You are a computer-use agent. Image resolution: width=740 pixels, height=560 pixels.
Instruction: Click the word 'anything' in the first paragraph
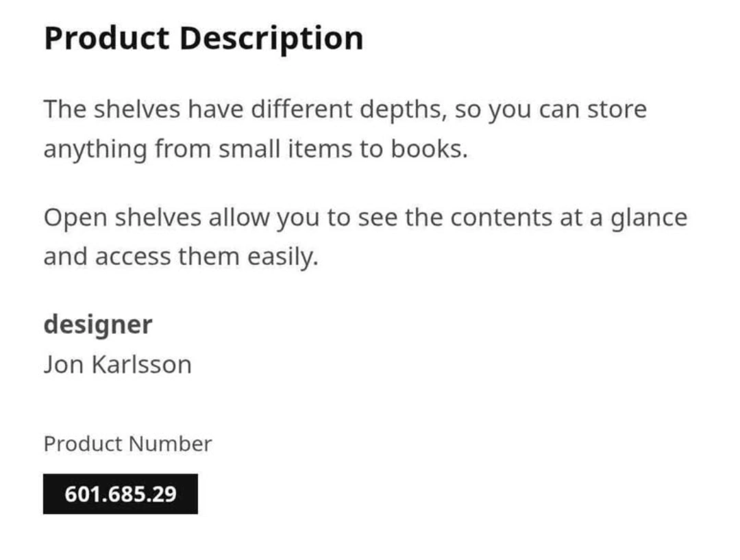(95, 150)
